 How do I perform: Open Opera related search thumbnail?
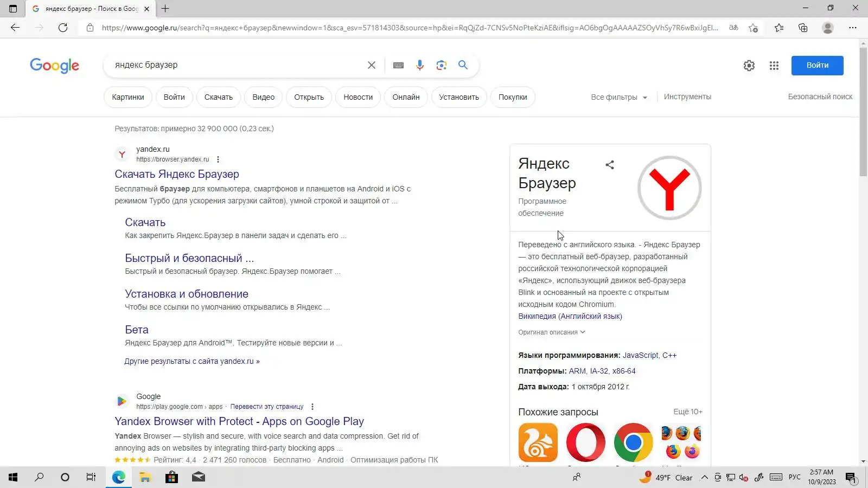coord(586,442)
